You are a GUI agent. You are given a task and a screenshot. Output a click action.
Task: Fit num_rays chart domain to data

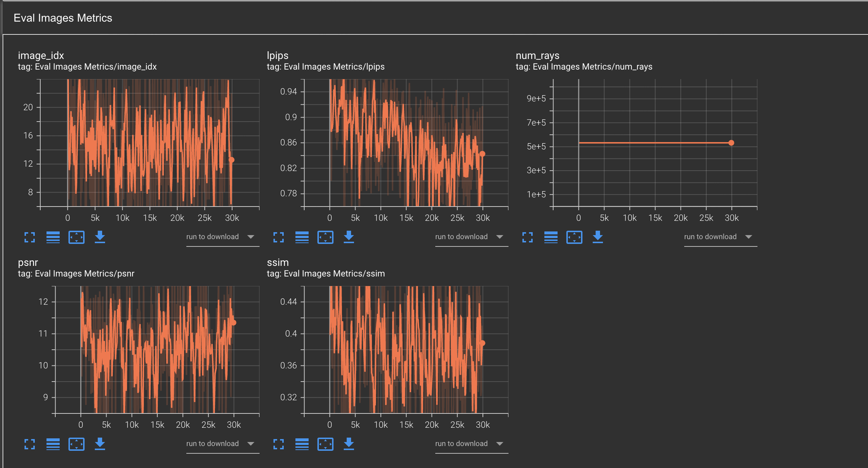pyautogui.click(x=574, y=237)
